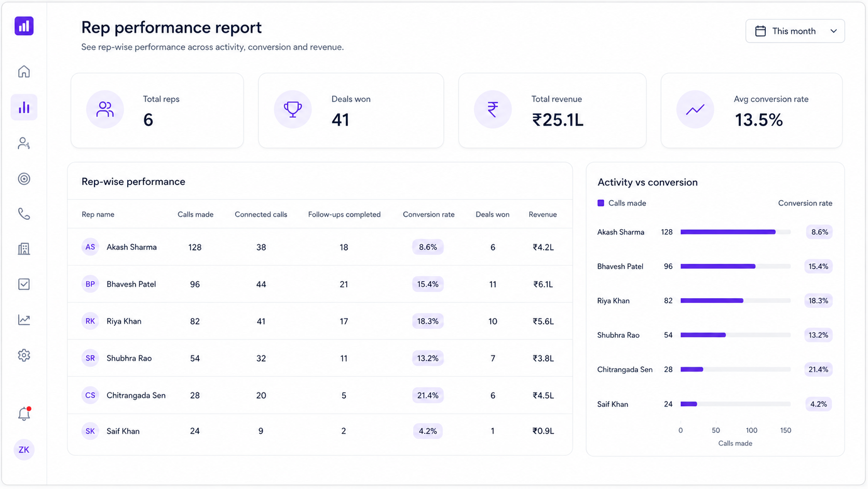
Task: Sort by Connected calls column header
Action: click(261, 215)
